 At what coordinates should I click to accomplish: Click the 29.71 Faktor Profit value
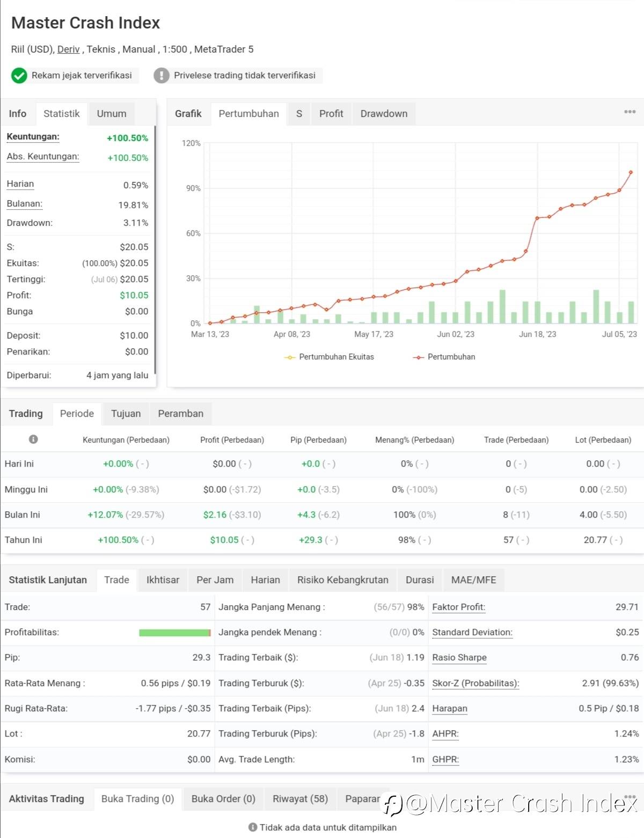tap(627, 607)
